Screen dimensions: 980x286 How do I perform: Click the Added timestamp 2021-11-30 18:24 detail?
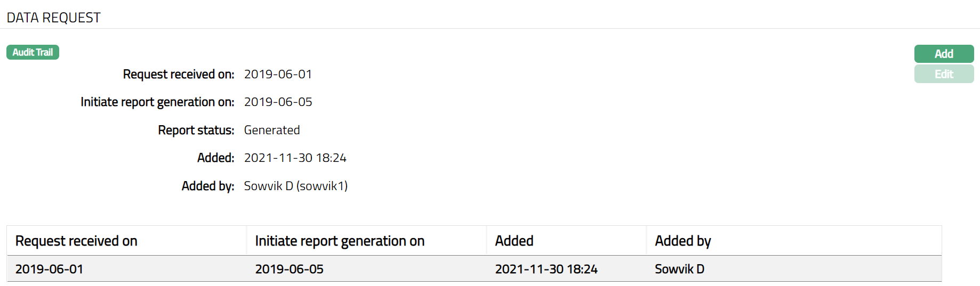(x=295, y=158)
